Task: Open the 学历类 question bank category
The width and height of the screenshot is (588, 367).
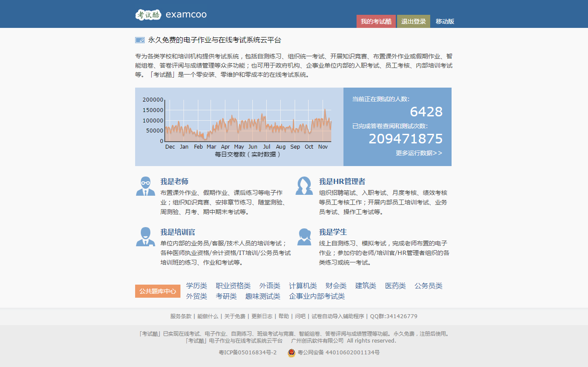Action: coord(197,286)
